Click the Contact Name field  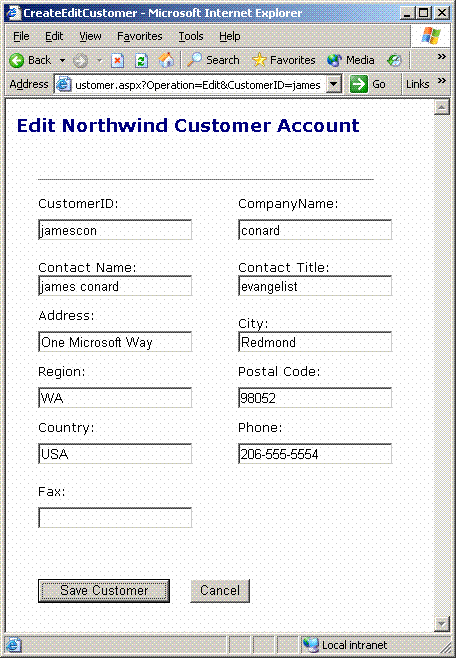tap(115, 286)
